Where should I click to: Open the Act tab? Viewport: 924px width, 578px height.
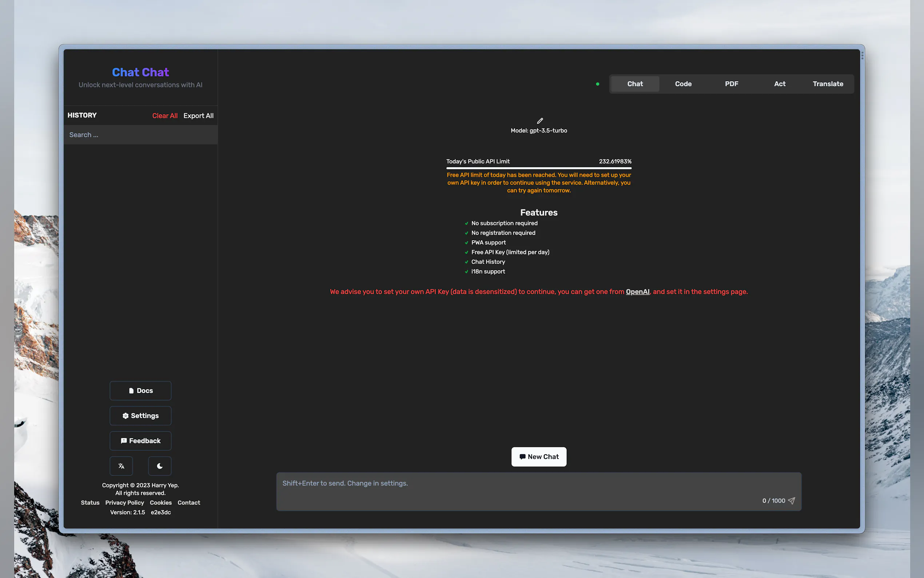[x=779, y=84]
